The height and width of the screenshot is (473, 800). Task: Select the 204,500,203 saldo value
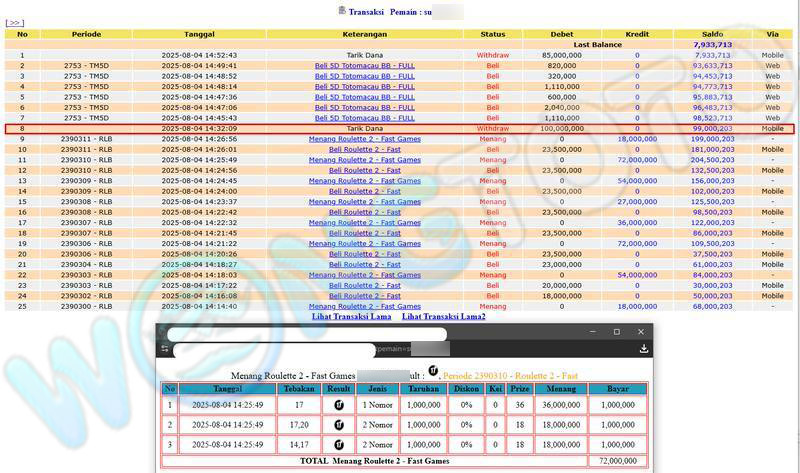point(713,160)
